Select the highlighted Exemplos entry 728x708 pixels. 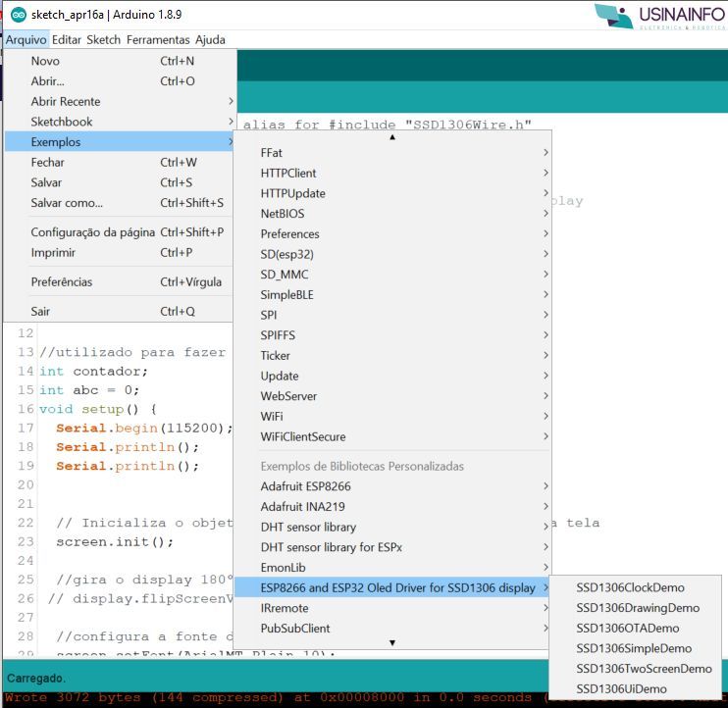tap(119, 142)
